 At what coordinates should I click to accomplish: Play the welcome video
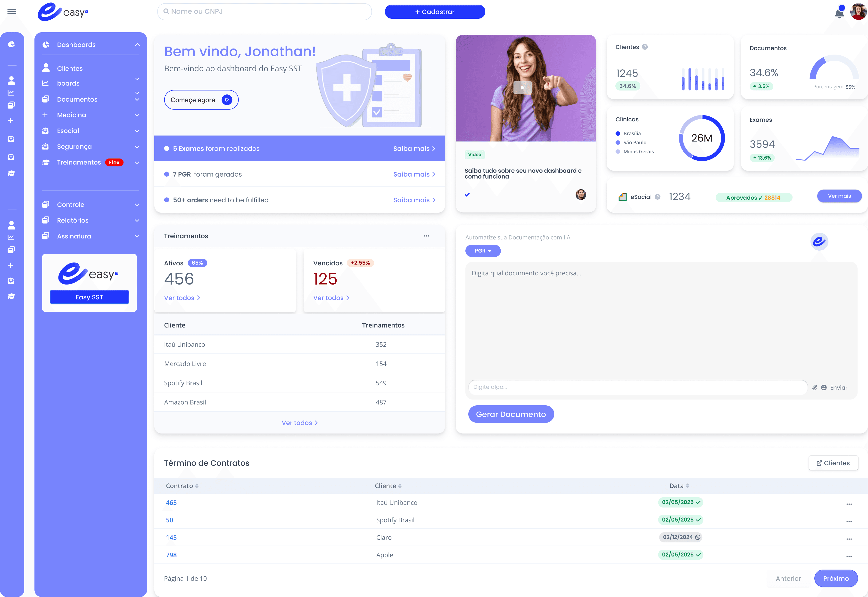point(522,88)
